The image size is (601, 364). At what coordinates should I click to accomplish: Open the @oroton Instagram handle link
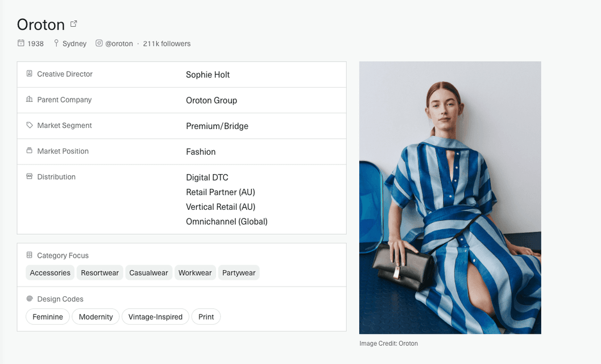pyautogui.click(x=119, y=44)
